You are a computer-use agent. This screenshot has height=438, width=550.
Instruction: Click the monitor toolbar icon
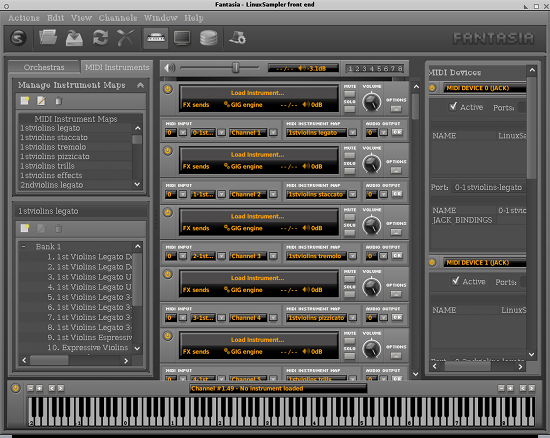[182, 38]
